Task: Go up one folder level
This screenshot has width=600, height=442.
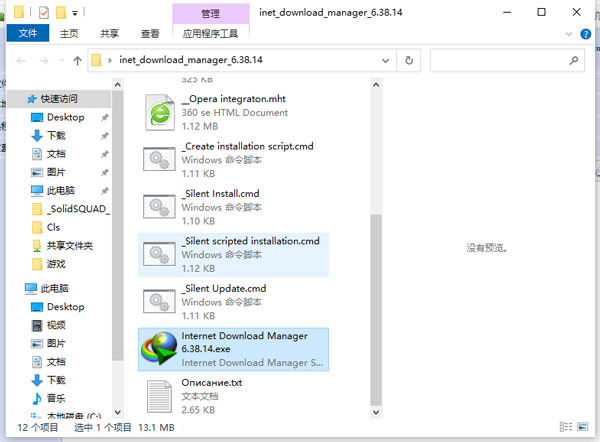Action: click(x=77, y=60)
